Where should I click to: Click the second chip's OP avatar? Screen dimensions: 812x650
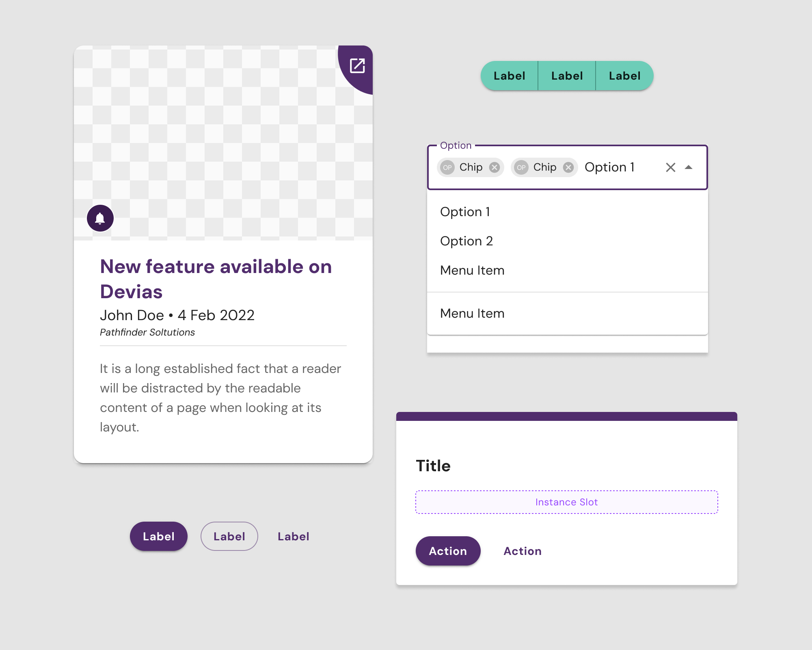[x=521, y=167]
